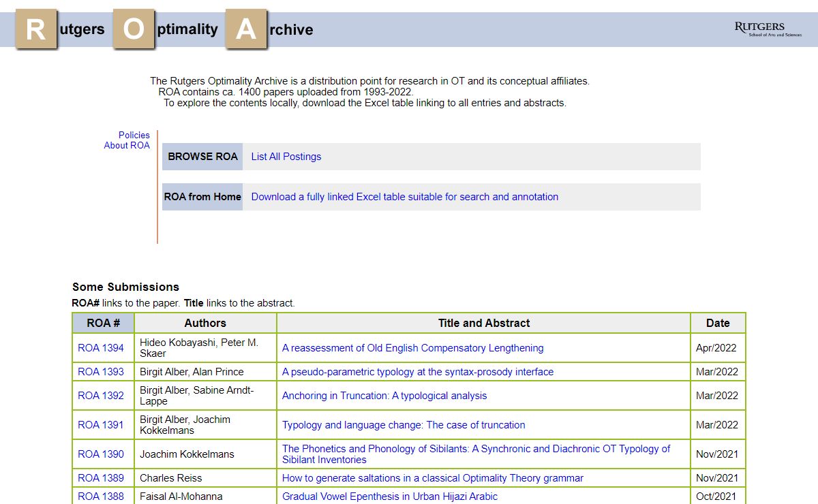Viewport: 818px width, 504px height.
Task: Open abstract on Old English Compensatory Lengthening
Action: [x=413, y=348]
